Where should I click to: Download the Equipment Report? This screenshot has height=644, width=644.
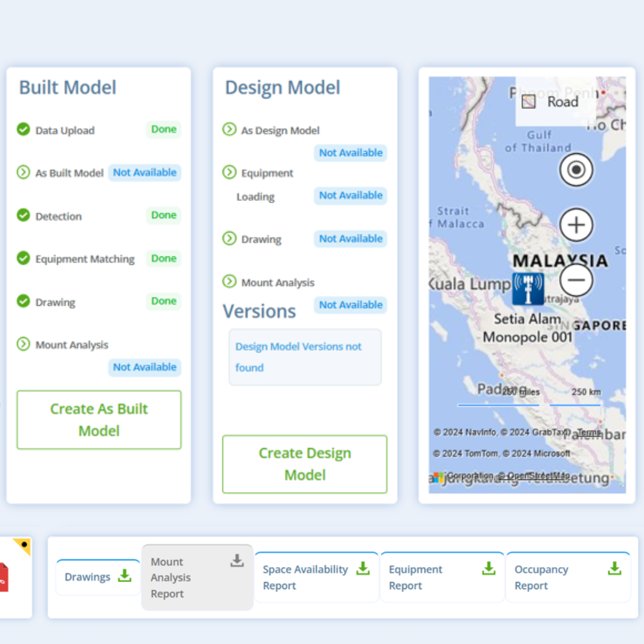488,568
